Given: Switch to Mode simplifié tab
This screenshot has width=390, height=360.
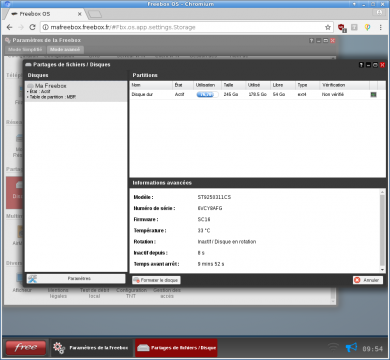Looking at the screenshot, I should [25, 50].
